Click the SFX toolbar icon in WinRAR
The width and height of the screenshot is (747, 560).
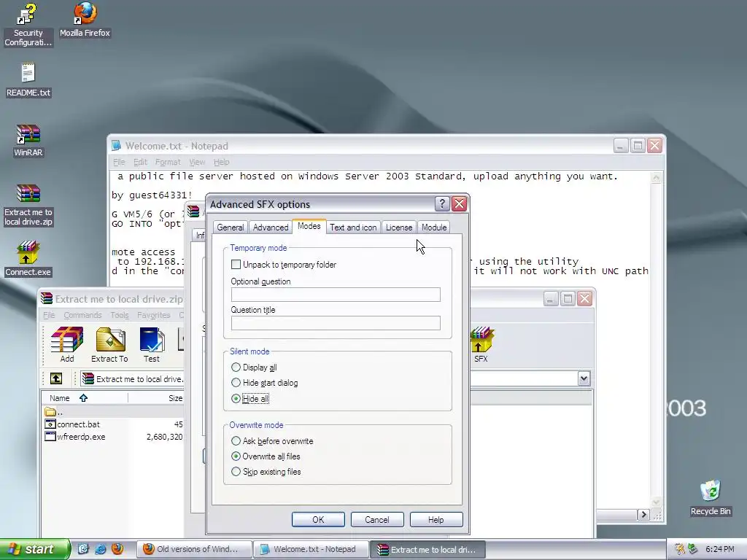tap(481, 345)
